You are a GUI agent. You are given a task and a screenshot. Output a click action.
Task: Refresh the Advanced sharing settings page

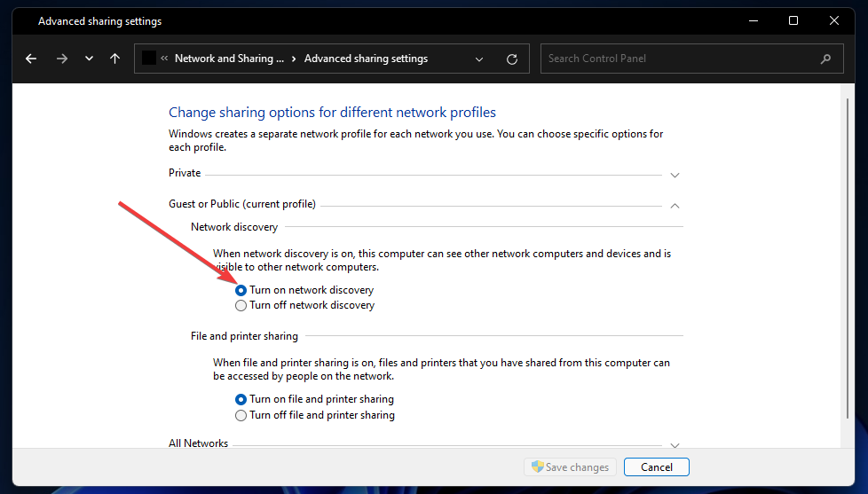[x=512, y=59]
